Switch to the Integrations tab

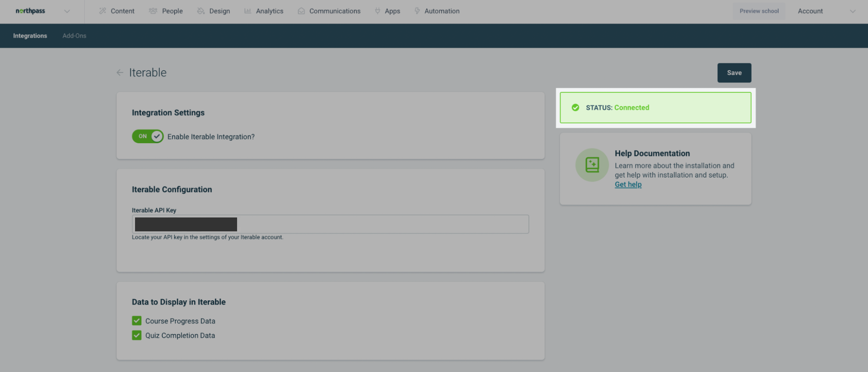click(30, 36)
